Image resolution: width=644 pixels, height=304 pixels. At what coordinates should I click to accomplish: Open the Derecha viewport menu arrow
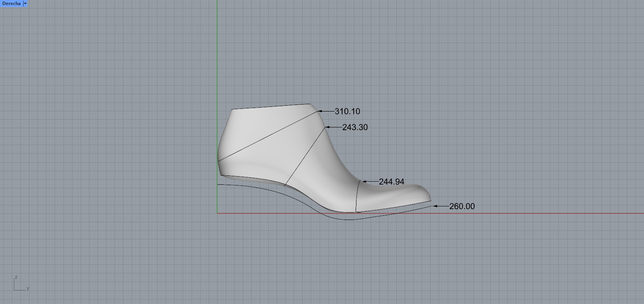(25, 3)
